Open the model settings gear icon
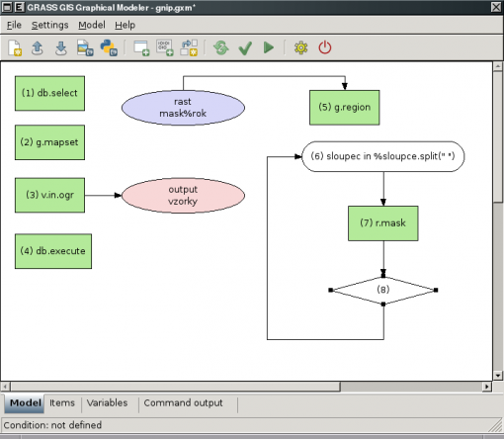Screen dimensions: 504x439 pos(300,48)
